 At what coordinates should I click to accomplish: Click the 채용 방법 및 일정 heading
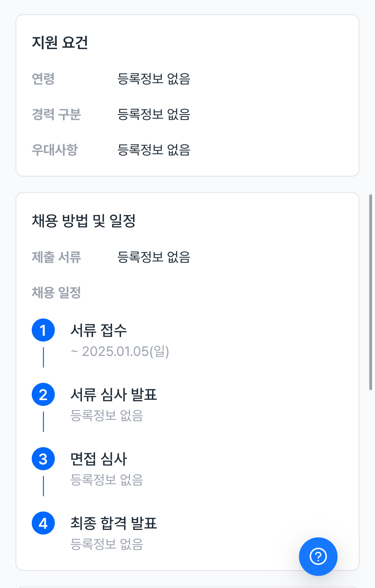coord(84,221)
